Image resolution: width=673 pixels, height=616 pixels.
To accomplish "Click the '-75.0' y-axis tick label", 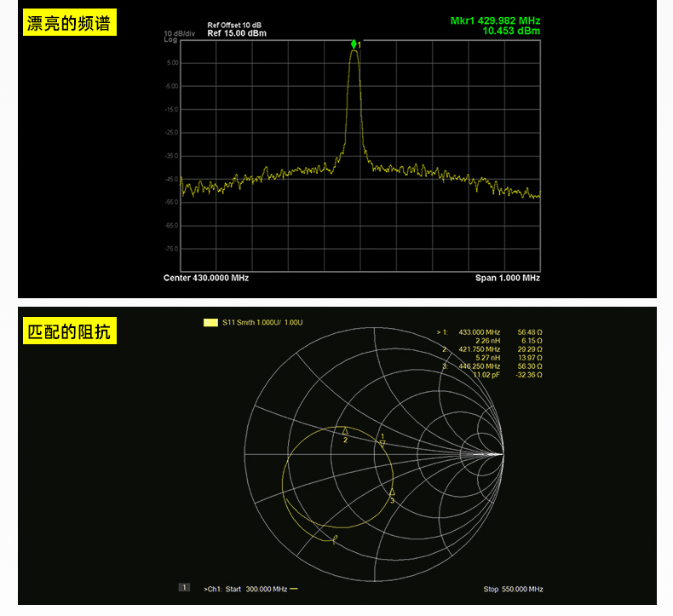I will coord(172,249).
